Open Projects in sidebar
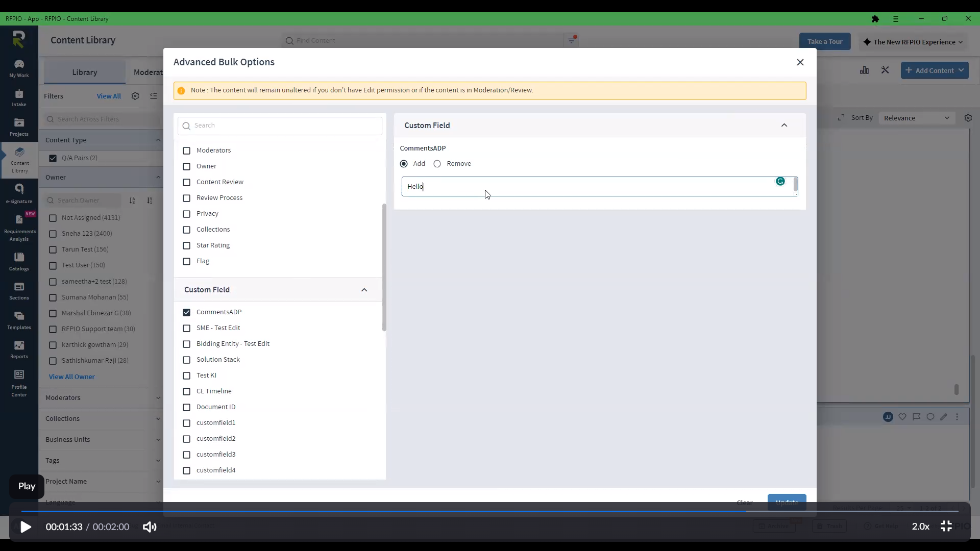Viewport: 980px width, 551px height. tap(19, 127)
